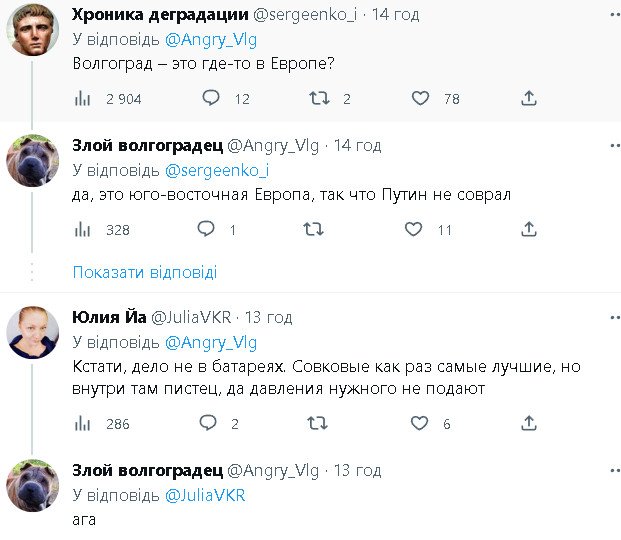Click "Показати відповіді" to show replies

click(145, 272)
